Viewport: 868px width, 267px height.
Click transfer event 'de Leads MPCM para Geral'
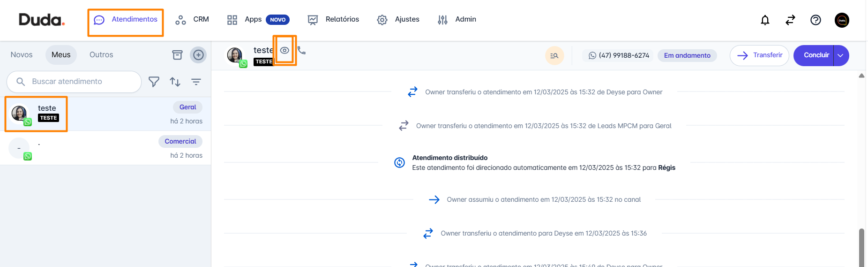544,126
